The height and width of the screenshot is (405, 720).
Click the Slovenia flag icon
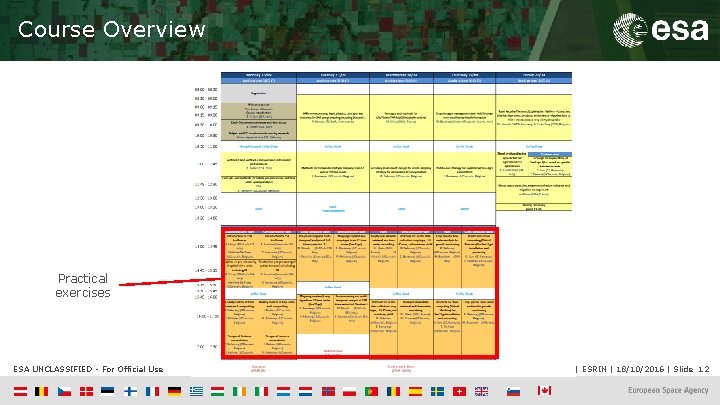click(513, 391)
